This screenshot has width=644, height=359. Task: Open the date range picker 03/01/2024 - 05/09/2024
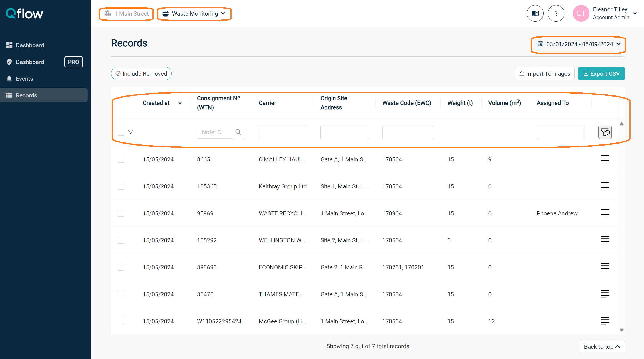[579, 44]
